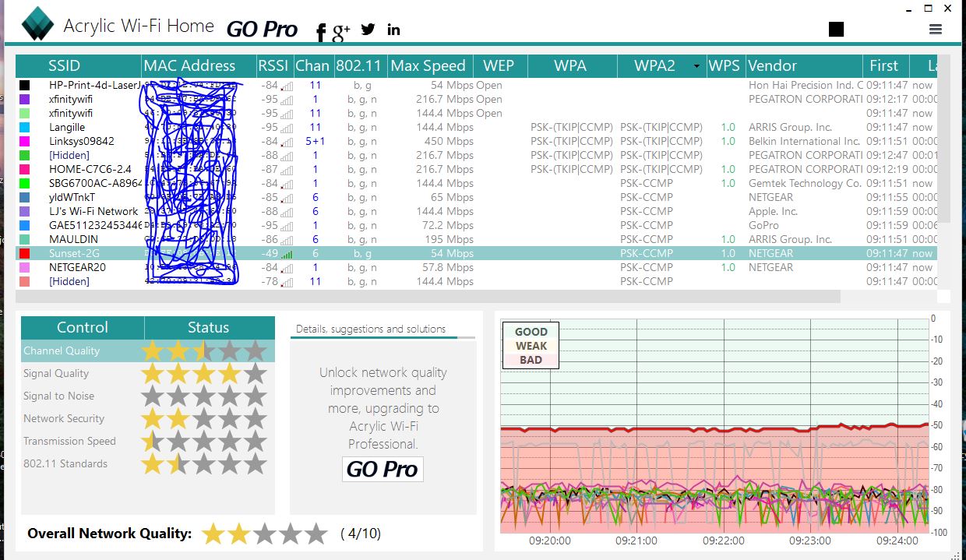Click the signal bars icon in Langille row

coord(287,128)
